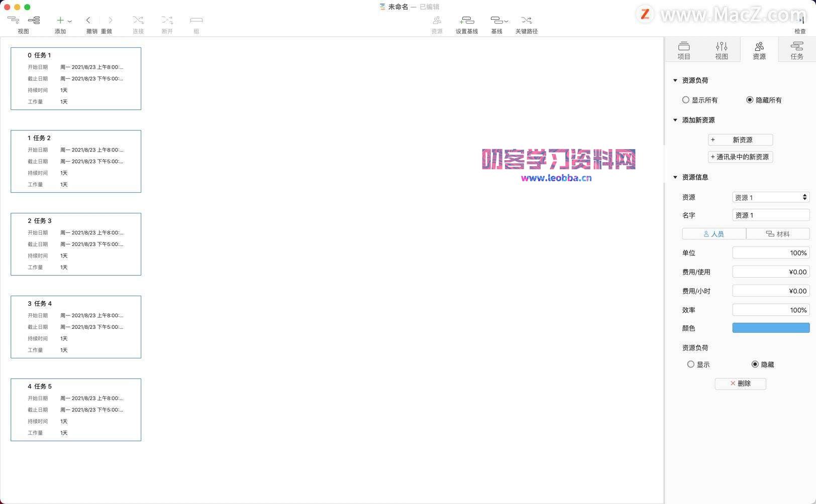The image size is (816, 504).
Task: Open the network view icon in toolbar
Action: [x=34, y=20]
